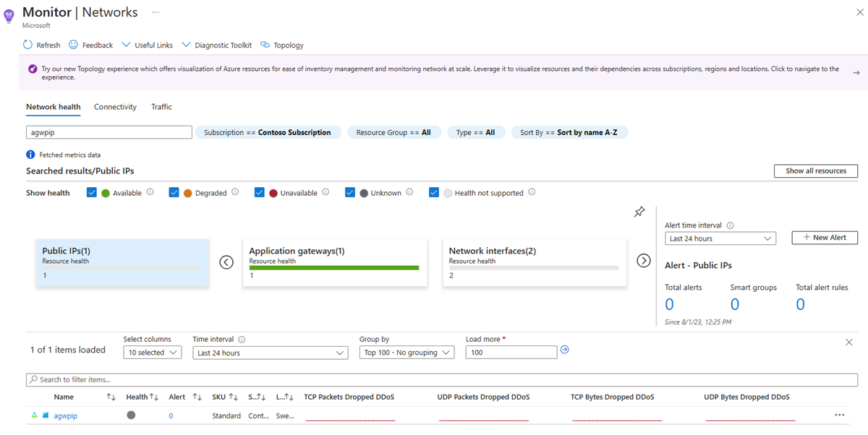Screen dimensions: 868x435
Task: Expand the Select columns dropdown
Action: pyautogui.click(x=152, y=352)
